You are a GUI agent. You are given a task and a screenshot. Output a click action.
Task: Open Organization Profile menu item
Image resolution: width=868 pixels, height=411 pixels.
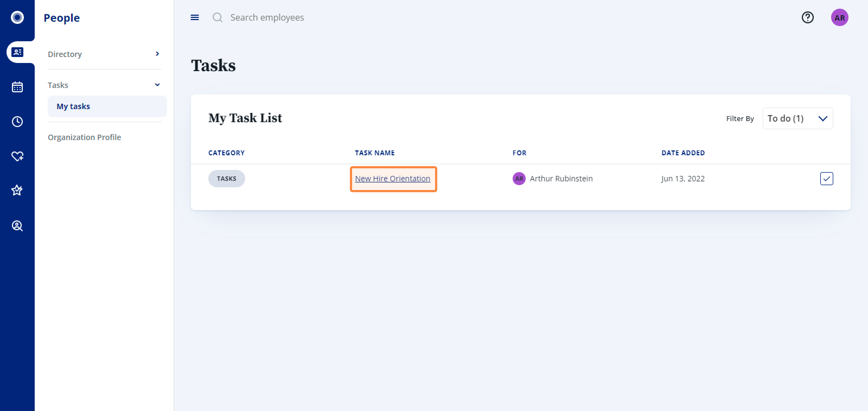point(84,137)
